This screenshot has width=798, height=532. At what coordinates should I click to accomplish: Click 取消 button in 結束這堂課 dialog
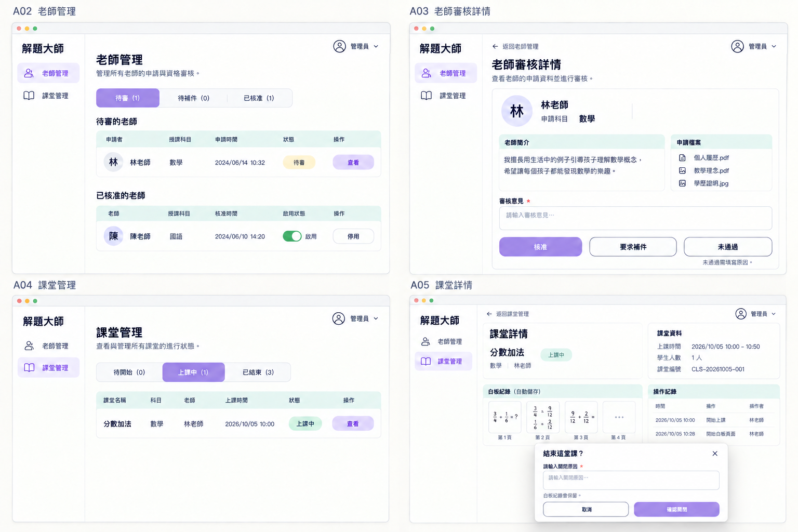pyautogui.click(x=586, y=509)
